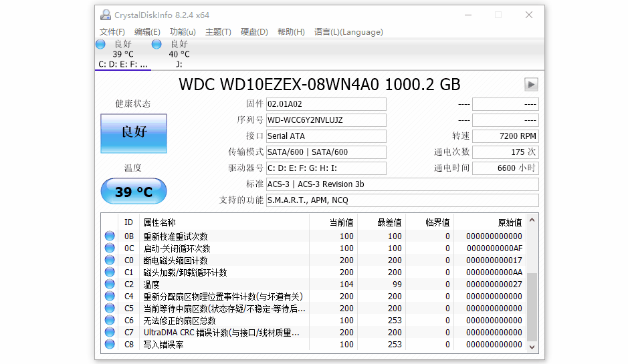Click the 临界值 column header
Viewport: 628px width, 364px height.
429,222
